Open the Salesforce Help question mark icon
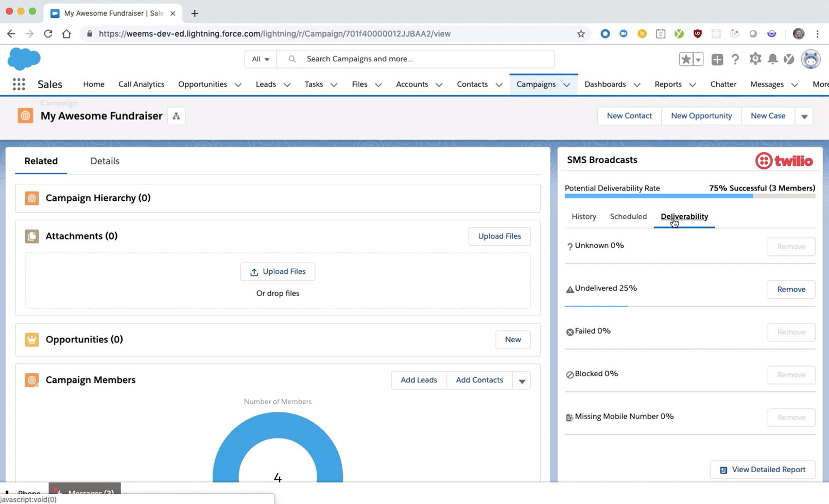Viewport: 829px width, 504px height. tap(735, 60)
